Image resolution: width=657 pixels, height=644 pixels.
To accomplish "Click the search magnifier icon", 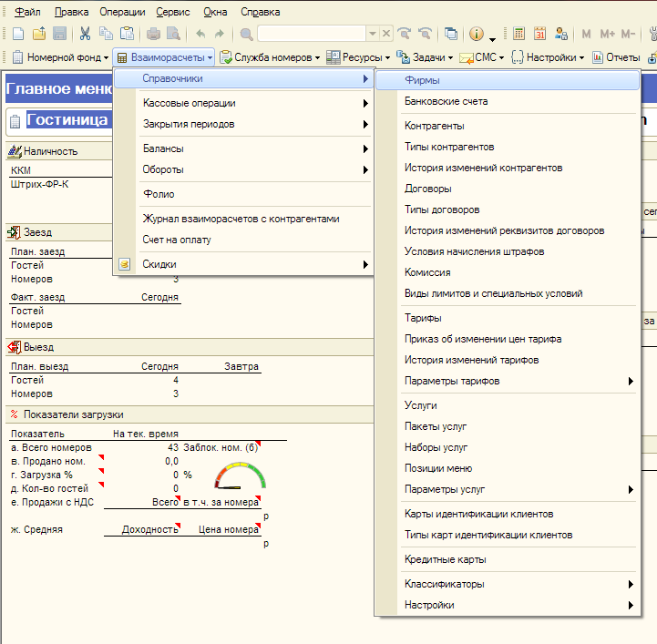I will (246, 34).
